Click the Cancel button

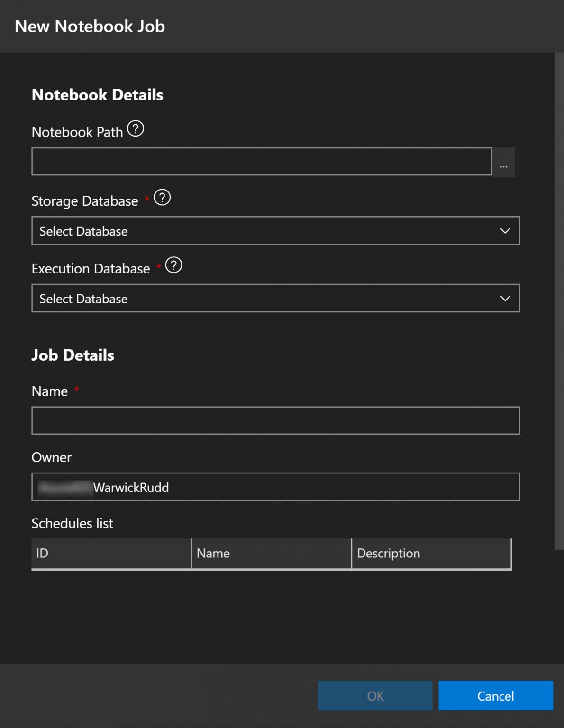coord(495,695)
